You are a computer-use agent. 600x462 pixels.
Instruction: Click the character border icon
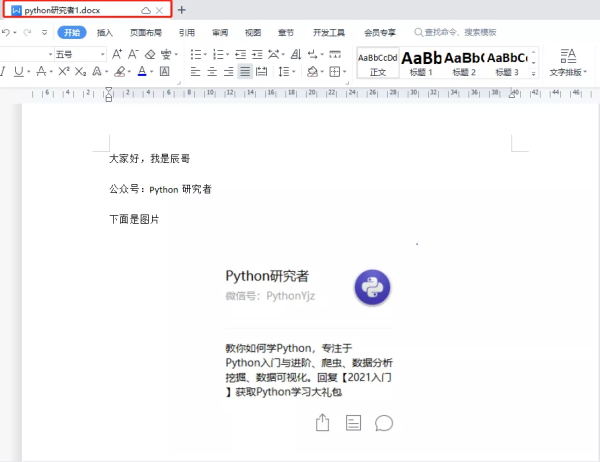(164, 72)
